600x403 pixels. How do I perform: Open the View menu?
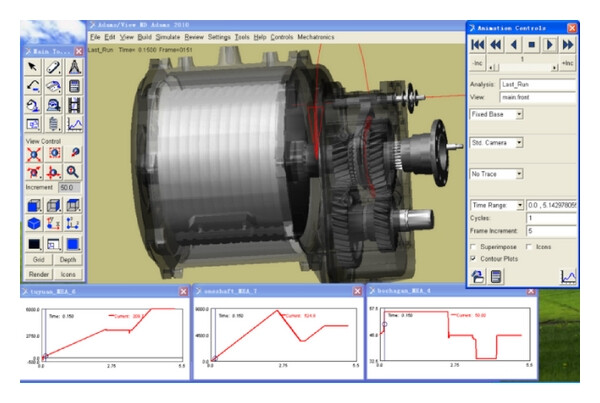pyautogui.click(x=126, y=37)
